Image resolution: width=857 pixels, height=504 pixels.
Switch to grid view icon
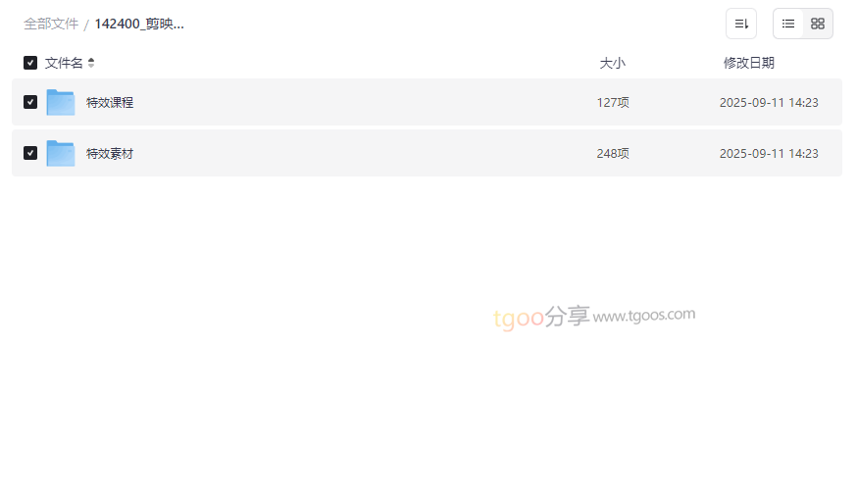818,24
